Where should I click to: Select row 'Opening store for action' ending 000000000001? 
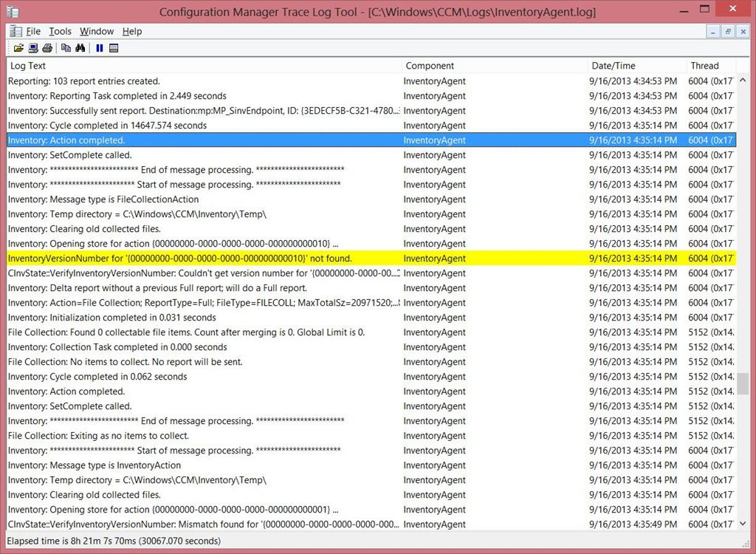pos(371,510)
